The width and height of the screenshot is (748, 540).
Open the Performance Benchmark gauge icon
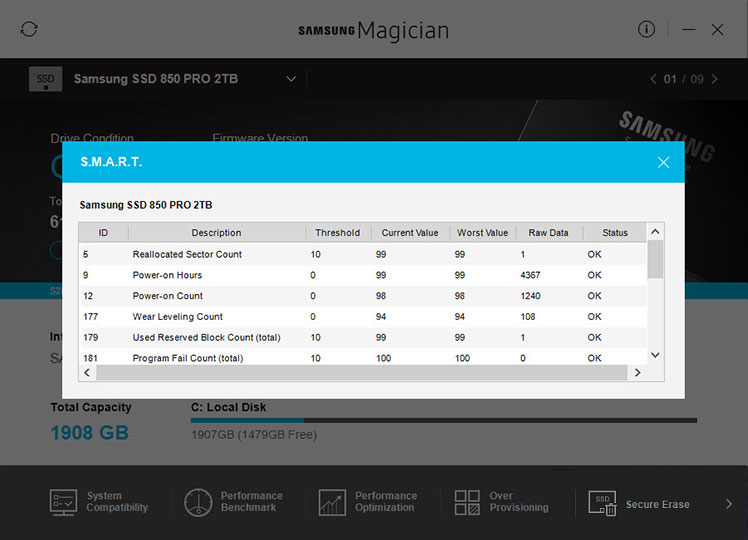click(198, 502)
